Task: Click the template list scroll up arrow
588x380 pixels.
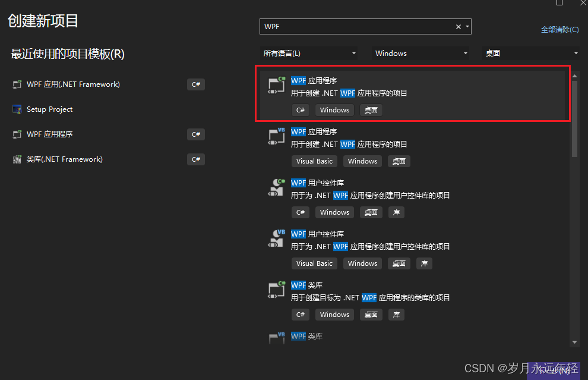Action: click(x=574, y=76)
